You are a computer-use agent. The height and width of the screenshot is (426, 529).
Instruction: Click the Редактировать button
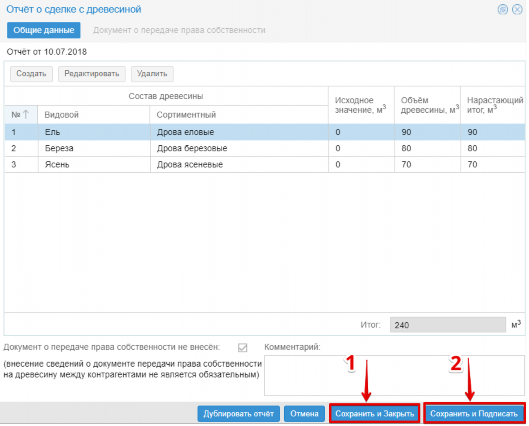[x=92, y=74]
